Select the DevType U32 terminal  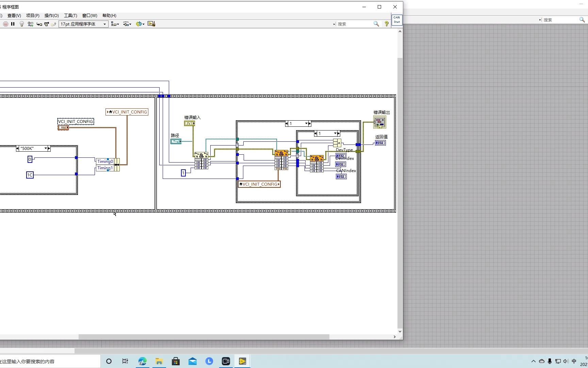(x=341, y=156)
